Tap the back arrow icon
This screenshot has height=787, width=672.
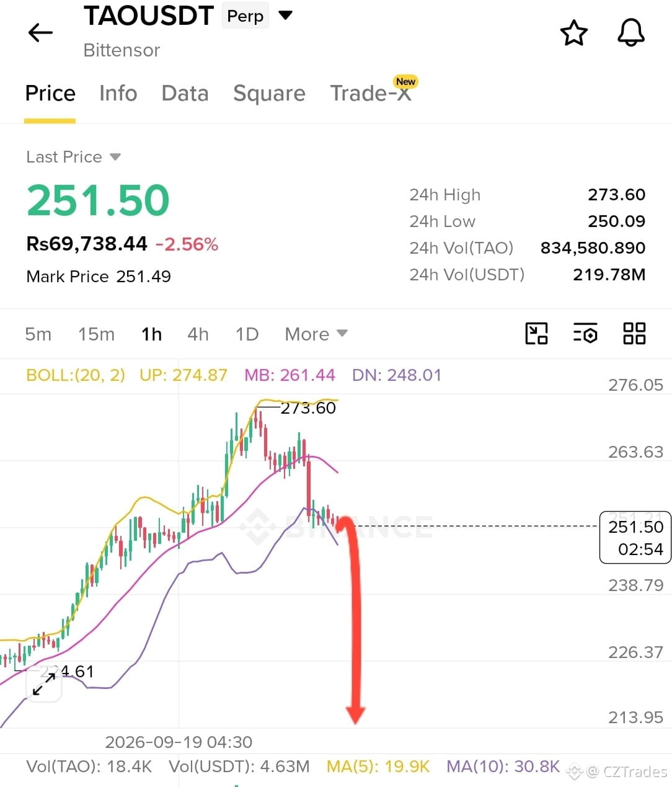click(41, 32)
